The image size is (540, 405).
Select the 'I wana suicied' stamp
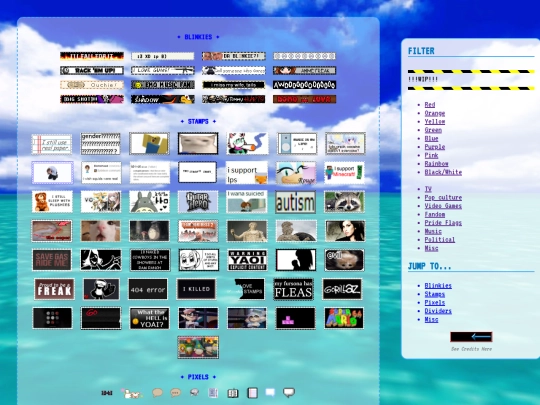tap(247, 202)
